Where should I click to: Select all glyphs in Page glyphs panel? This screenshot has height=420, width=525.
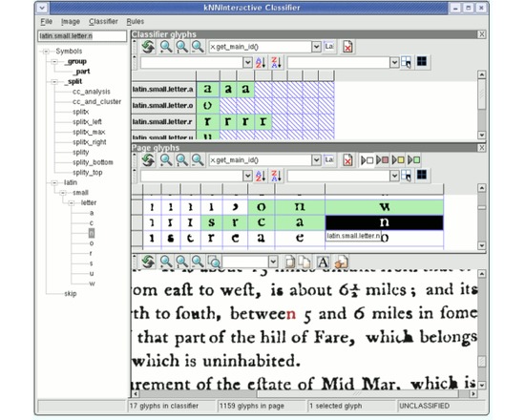coord(422,176)
